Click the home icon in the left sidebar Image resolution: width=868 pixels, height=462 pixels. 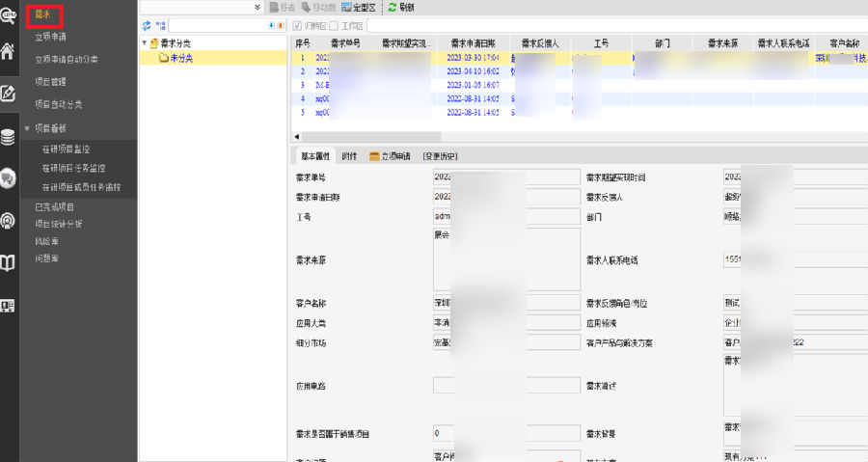[x=9, y=51]
